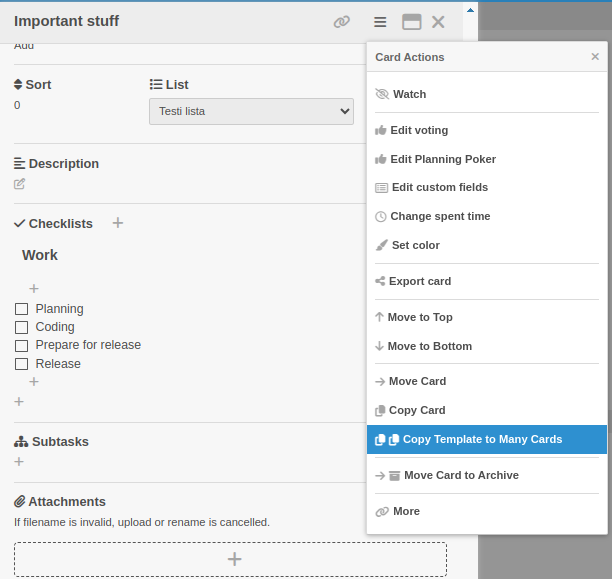Image resolution: width=612 pixels, height=579 pixels.
Task: Check the Planning checklist item
Action: (x=21, y=309)
